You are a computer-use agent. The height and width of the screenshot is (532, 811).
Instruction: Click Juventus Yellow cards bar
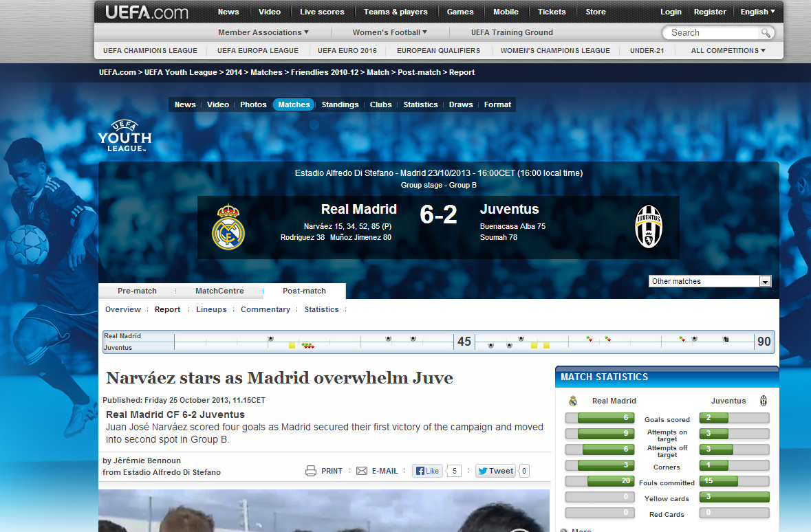(x=735, y=497)
